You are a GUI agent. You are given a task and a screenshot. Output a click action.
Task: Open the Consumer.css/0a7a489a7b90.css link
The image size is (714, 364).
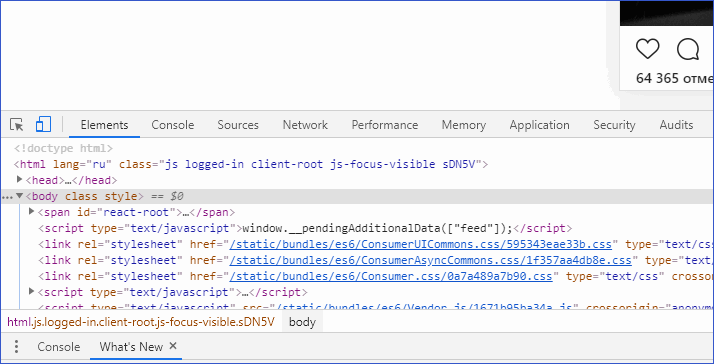391,276
